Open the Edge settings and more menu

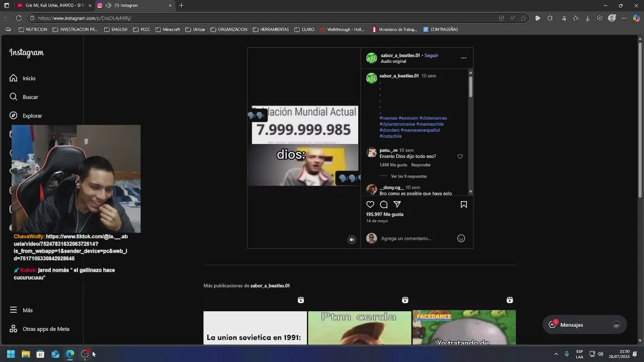624,18
